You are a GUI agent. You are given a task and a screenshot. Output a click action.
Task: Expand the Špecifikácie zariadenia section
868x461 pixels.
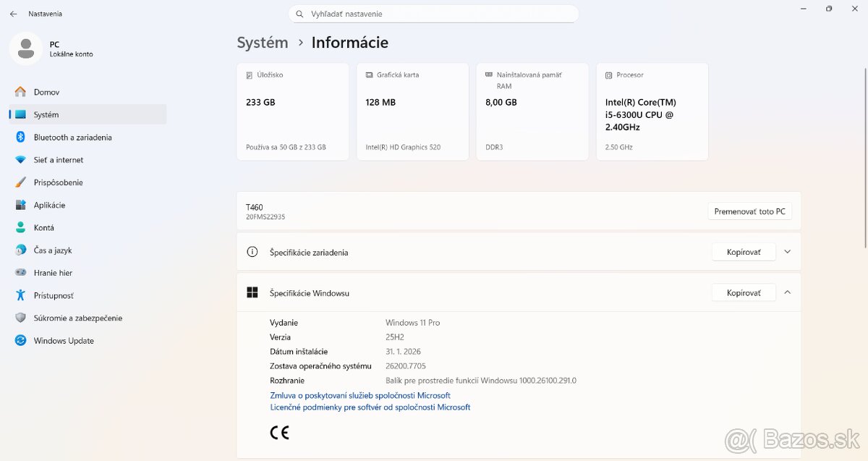click(788, 251)
